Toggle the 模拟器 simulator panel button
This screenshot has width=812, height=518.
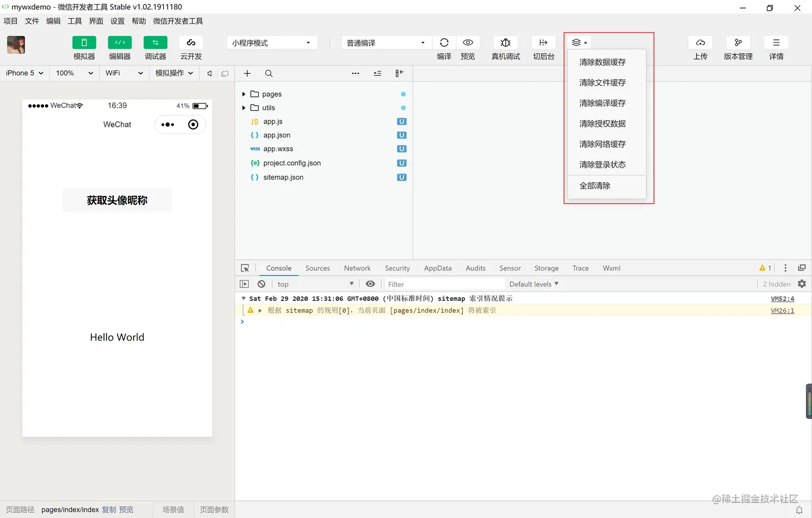[84, 42]
